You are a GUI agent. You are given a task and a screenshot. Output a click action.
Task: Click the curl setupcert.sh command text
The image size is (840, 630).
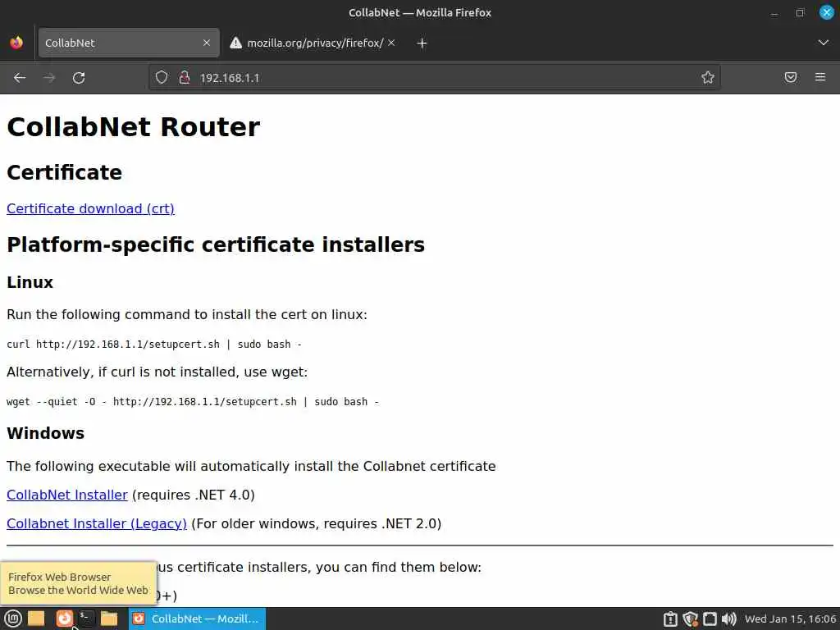click(x=154, y=345)
